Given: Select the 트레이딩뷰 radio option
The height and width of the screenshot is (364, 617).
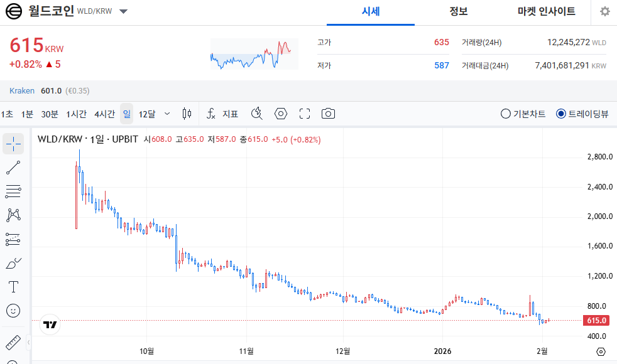Looking at the screenshot, I should (561, 114).
